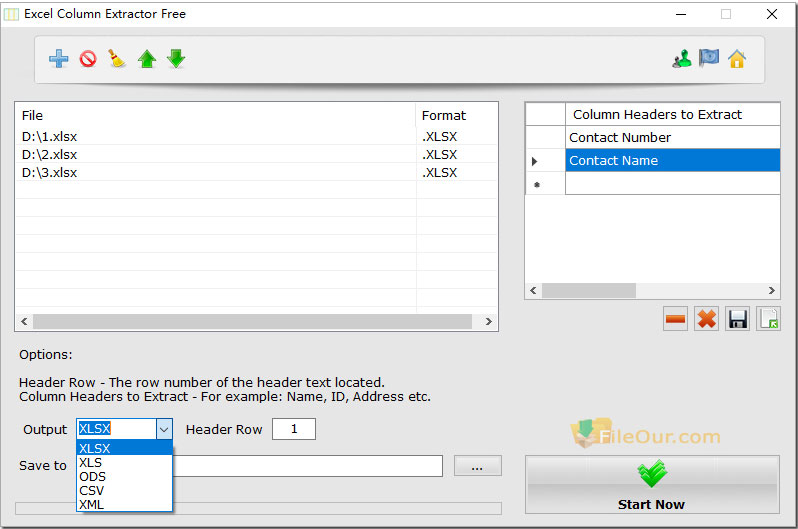
Task: Choose XLSX from the output list
Action: tap(125, 448)
